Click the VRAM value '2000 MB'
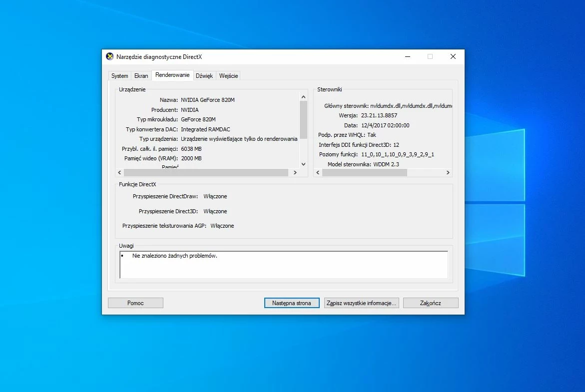 (x=191, y=158)
